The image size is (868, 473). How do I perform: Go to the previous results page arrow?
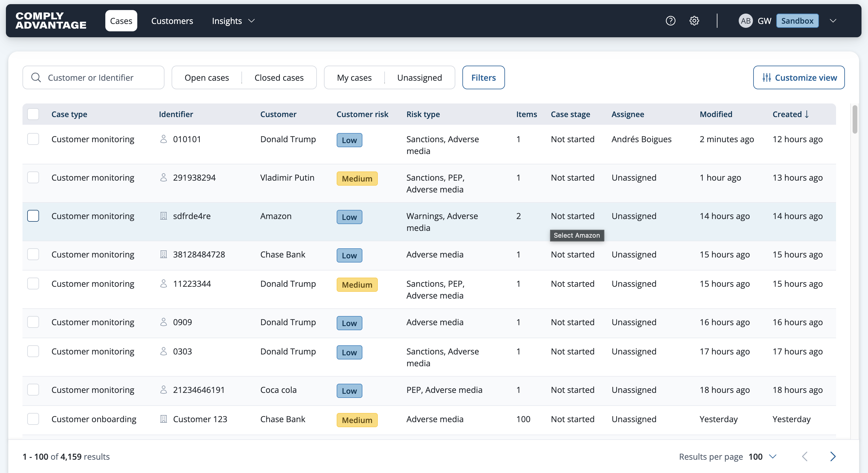tap(805, 456)
